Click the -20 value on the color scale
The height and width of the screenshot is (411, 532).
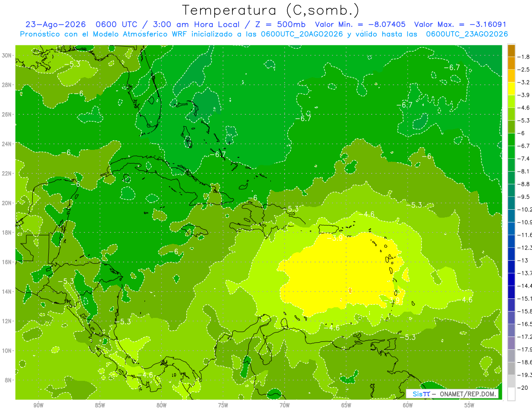tap(523, 388)
